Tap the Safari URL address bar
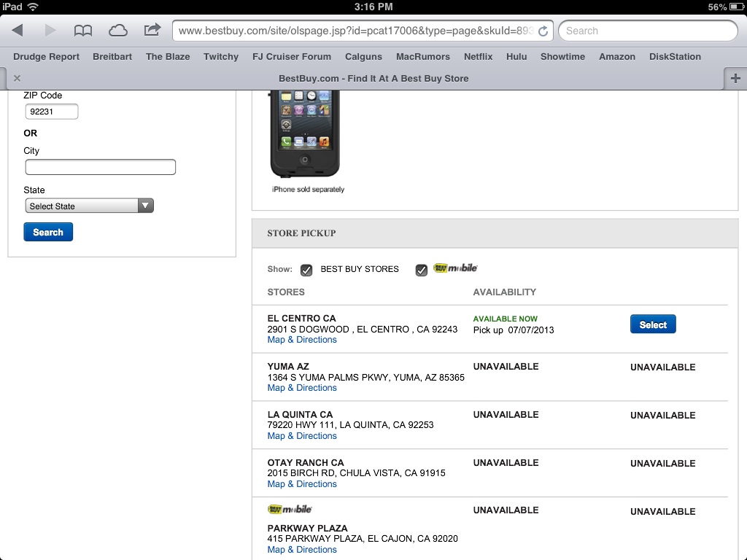 [362, 31]
